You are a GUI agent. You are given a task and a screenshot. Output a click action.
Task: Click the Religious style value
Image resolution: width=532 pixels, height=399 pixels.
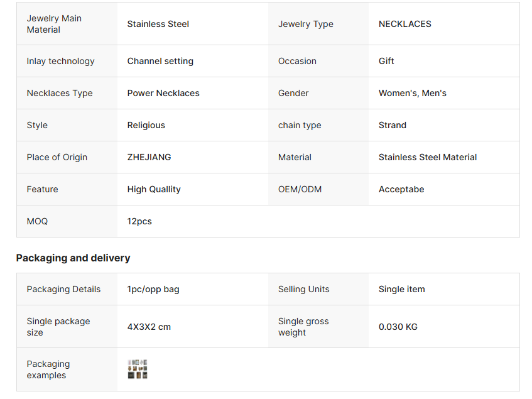[x=146, y=125]
